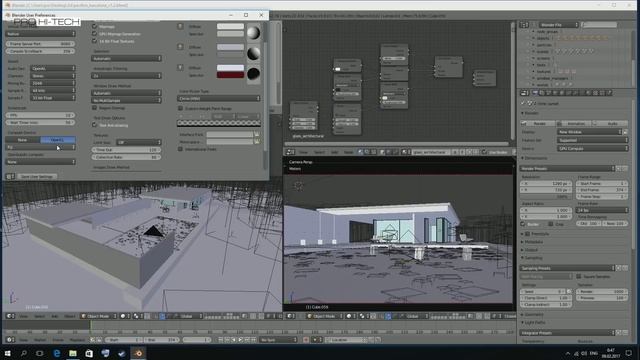Image resolution: width=640 pixels, height=360 pixels.
Task: Play animation in the timeline
Action: [x=240, y=340]
